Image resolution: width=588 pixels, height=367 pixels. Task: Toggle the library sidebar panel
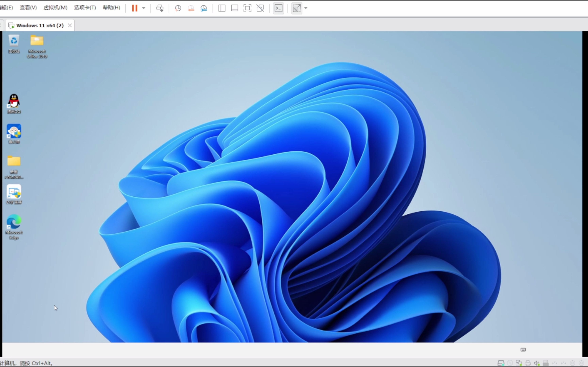pos(222,8)
